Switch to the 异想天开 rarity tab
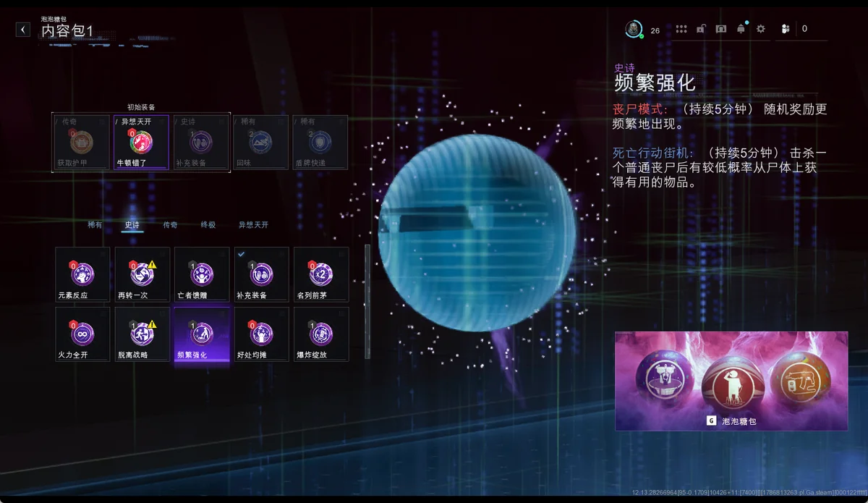 click(253, 225)
